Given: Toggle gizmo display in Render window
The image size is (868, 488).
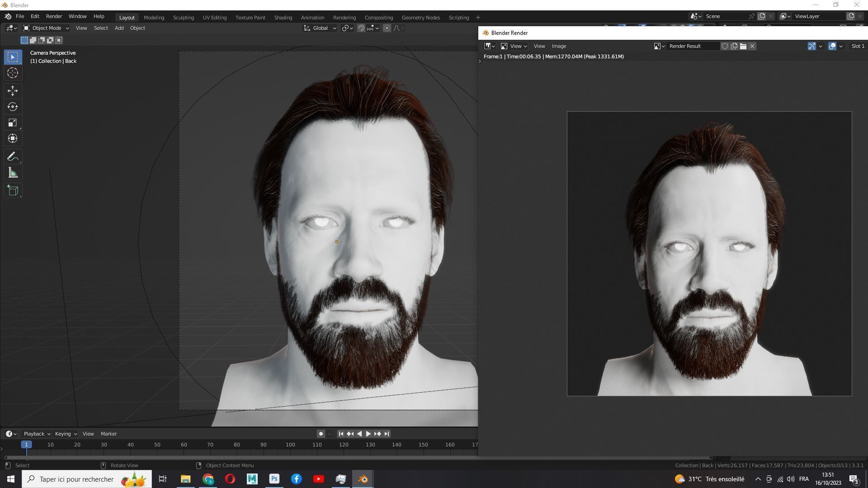Looking at the screenshot, I should coord(812,46).
